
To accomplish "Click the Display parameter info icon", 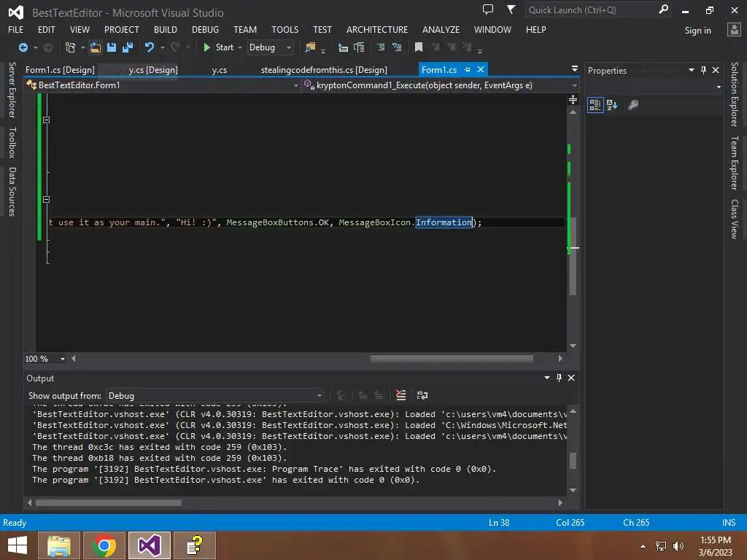I will tap(359, 47).
